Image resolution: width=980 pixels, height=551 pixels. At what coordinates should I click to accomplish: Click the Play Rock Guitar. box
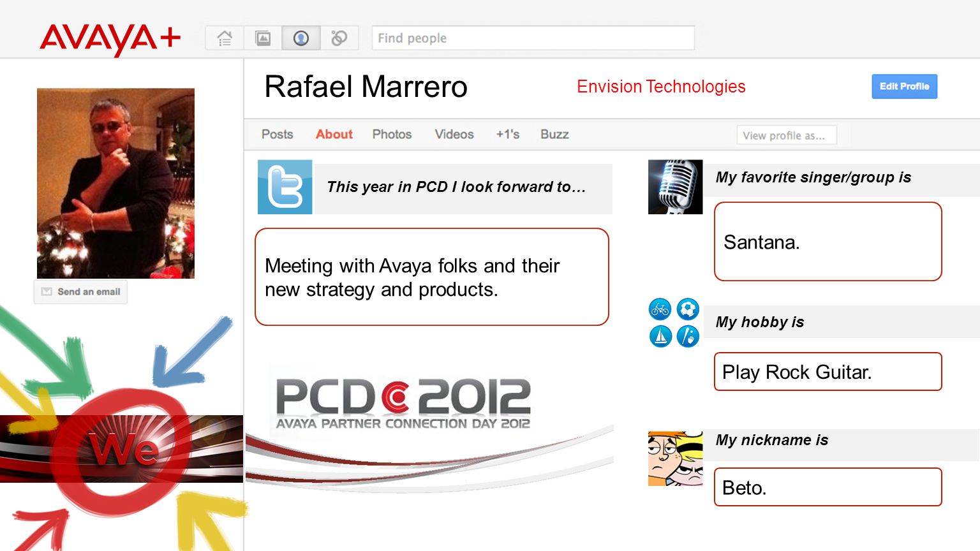click(x=828, y=372)
